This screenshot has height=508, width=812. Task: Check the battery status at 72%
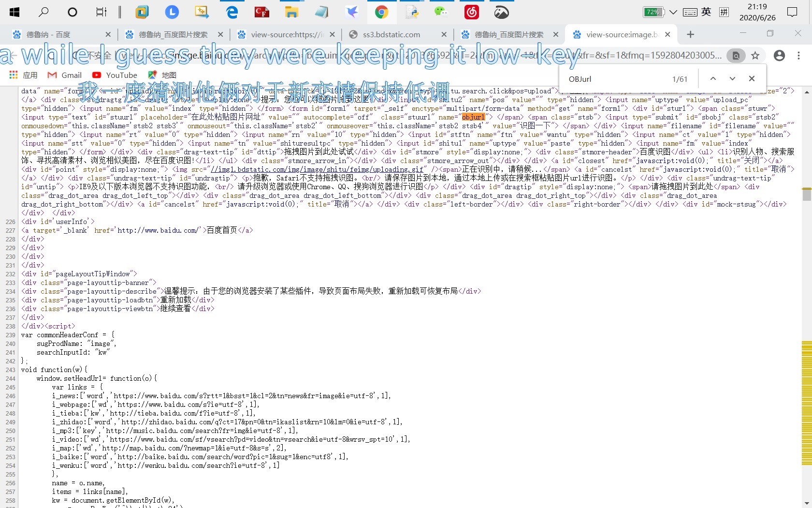pos(653,12)
